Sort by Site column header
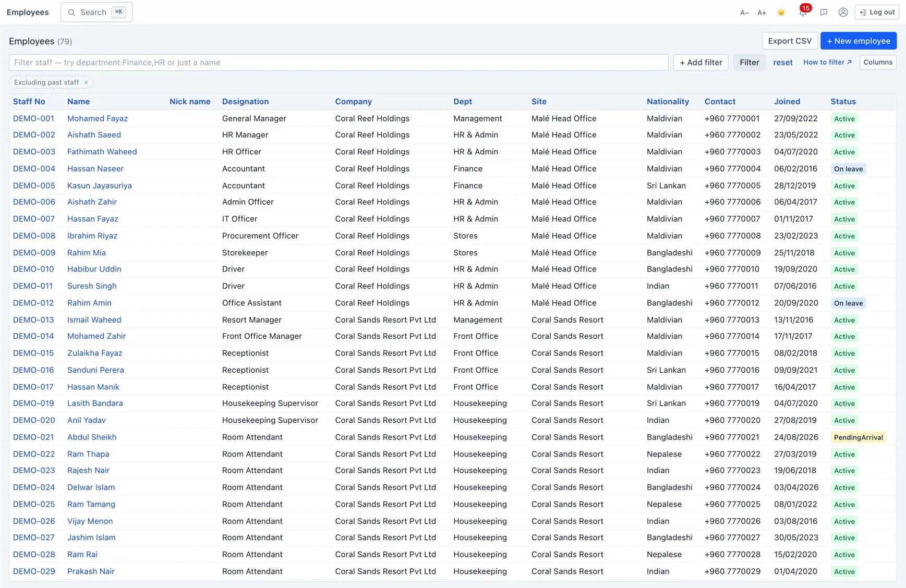906x588 pixels. tap(539, 102)
